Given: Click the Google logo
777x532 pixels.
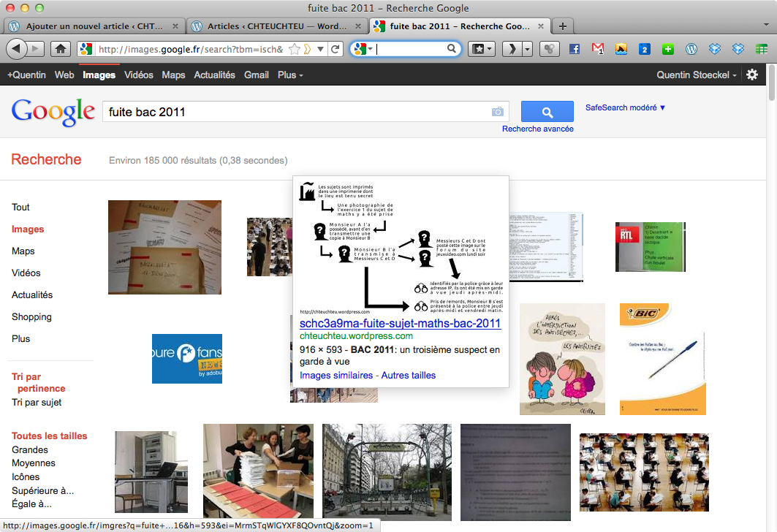Looking at the screenshot, I should (x=53, y=112).
